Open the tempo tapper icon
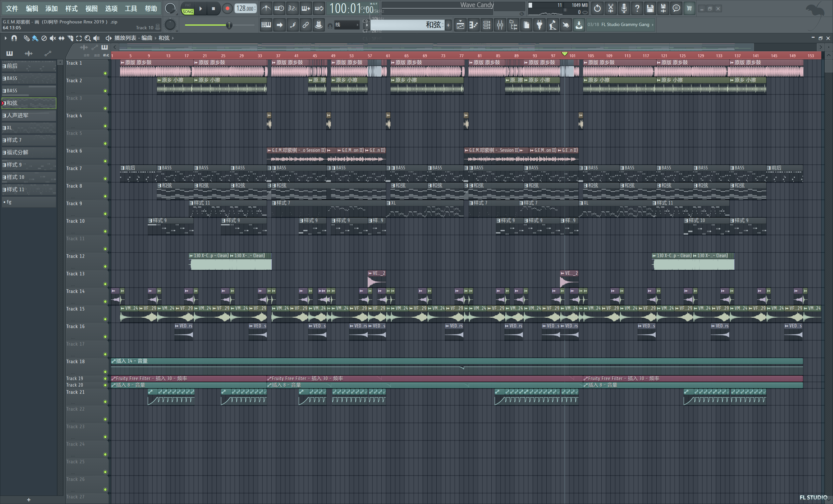Image resolution: width=833 pixels, height=504 pixels. click(553, 25)
